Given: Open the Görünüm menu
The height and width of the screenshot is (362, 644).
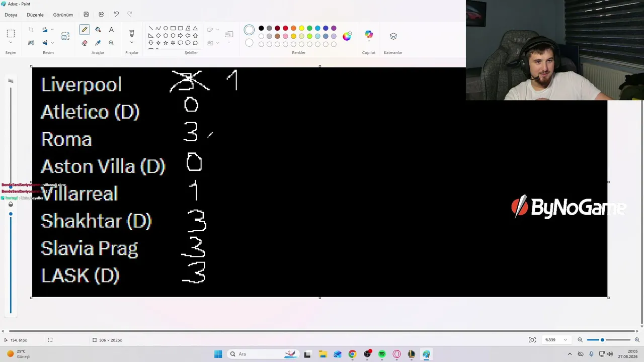Looking at the screenshot, I should [63, 15].
